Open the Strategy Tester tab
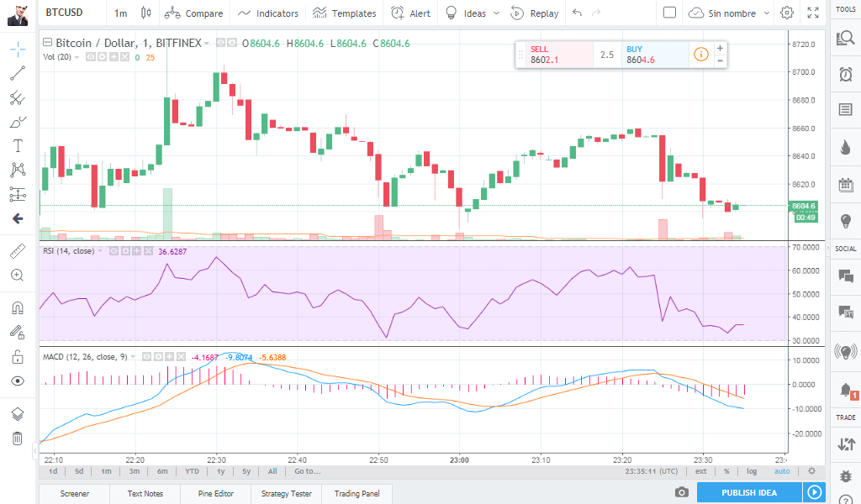 pos(285,494)
